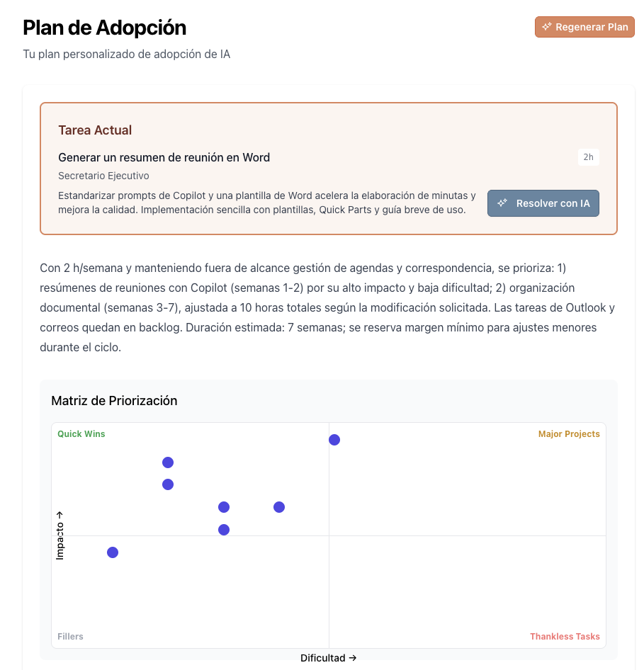Image resolution: width=644 pixels, height=670 pixels.
Task: Click the sparkle icon on Regenerar Plan
Action: coord(546,26)
